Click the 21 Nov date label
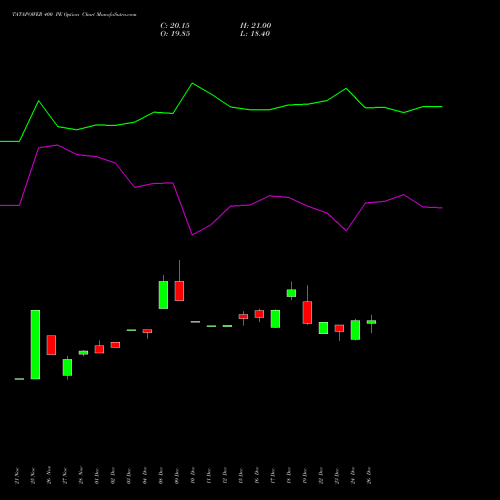 [x=17, y=475]
